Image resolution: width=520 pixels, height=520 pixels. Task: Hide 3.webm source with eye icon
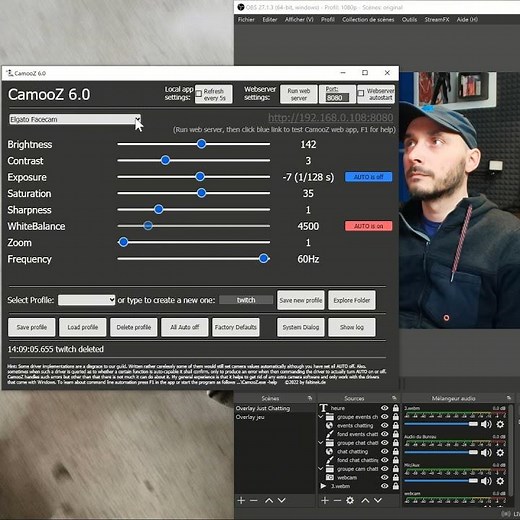tap(384, 486)
